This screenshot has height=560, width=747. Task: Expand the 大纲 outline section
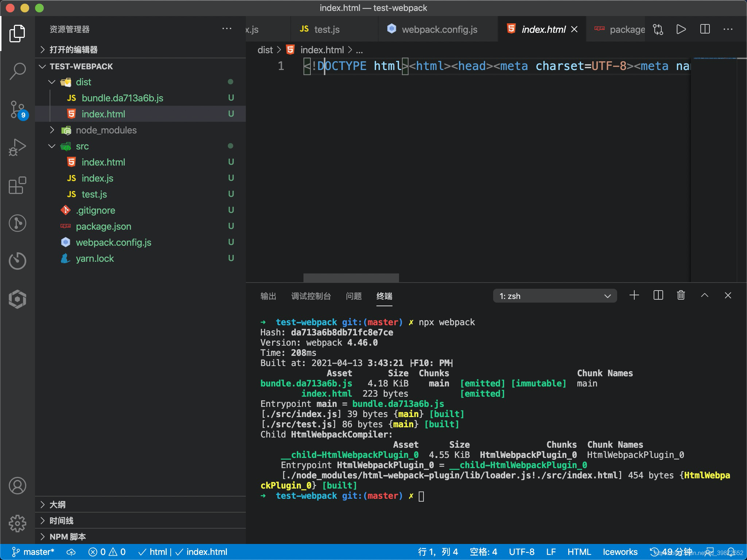tap(140, 505)
